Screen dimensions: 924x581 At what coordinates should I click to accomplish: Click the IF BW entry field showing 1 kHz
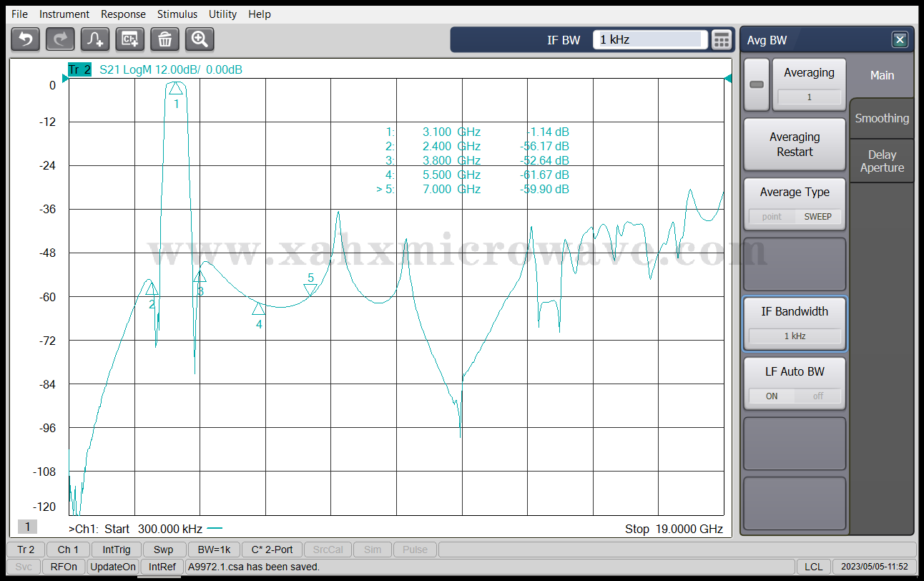pos(650,40)
